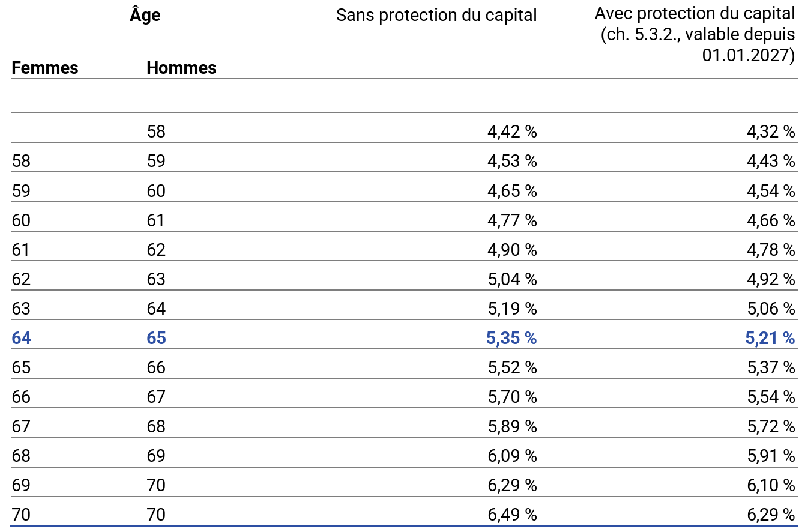Viewport: 805px width, 532px height.
Task: Select the "Femmes" column header
Action: pyautogui.click(x=45, y=68)
